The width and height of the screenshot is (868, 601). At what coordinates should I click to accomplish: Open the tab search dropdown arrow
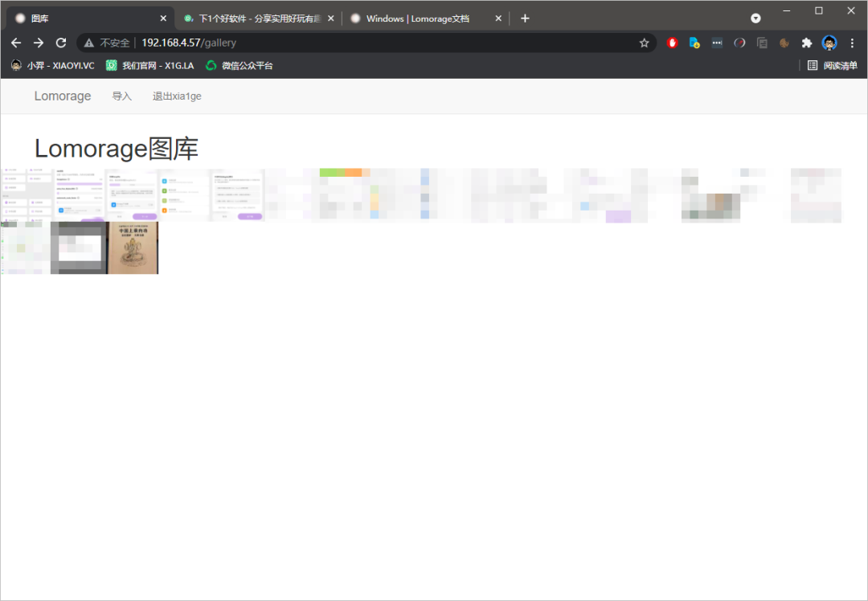tap(755, 18)
